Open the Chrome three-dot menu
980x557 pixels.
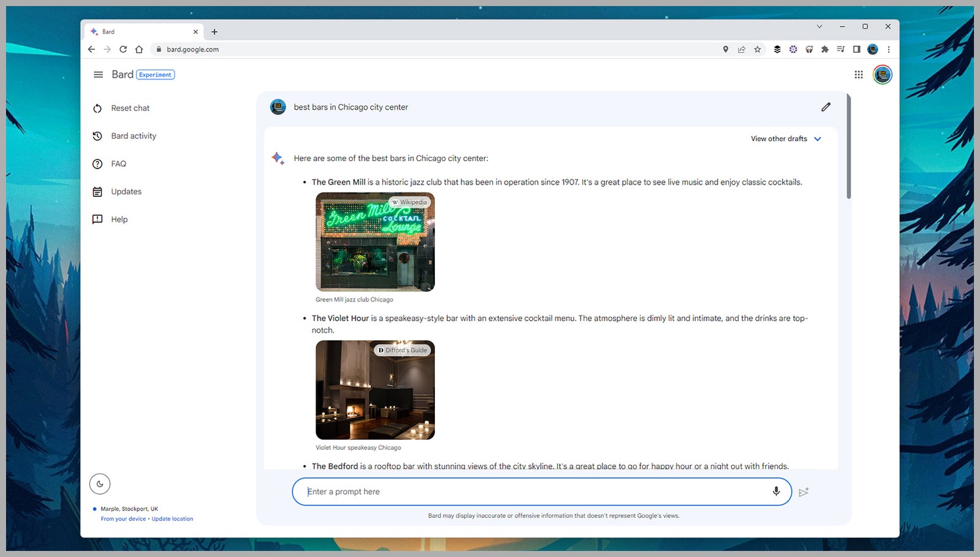point(889,50)
